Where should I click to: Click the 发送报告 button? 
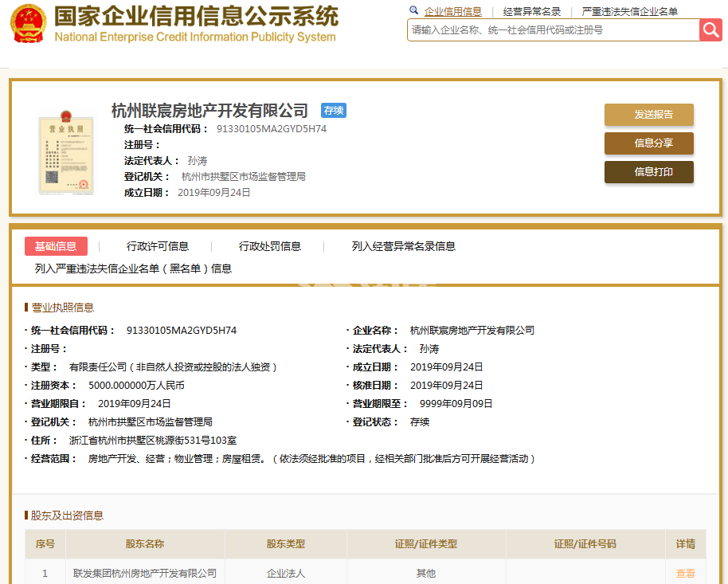point(648,115)
